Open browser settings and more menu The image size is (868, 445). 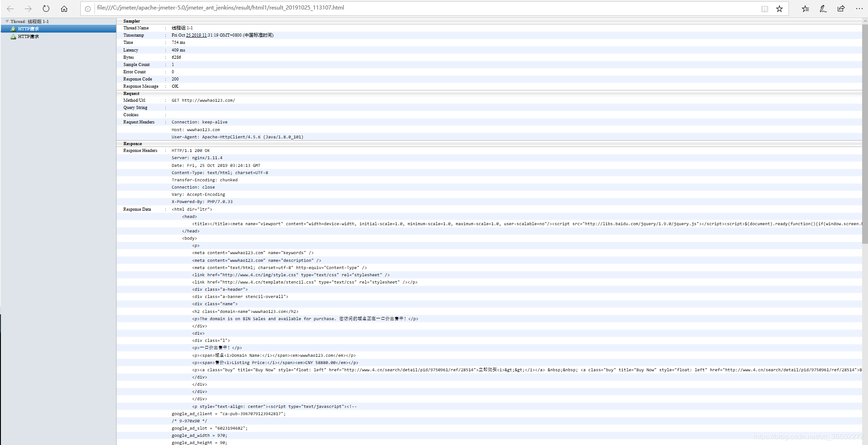[x=859, y=9]
